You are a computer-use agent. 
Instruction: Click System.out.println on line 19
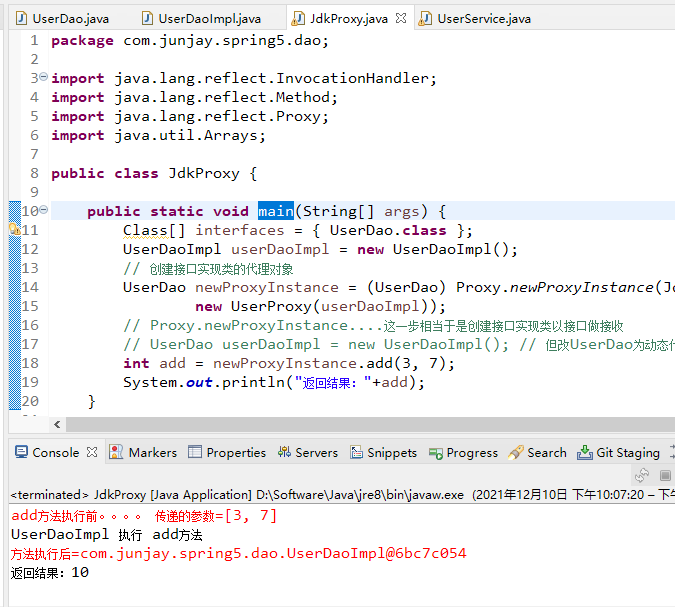tap(203, 382)
